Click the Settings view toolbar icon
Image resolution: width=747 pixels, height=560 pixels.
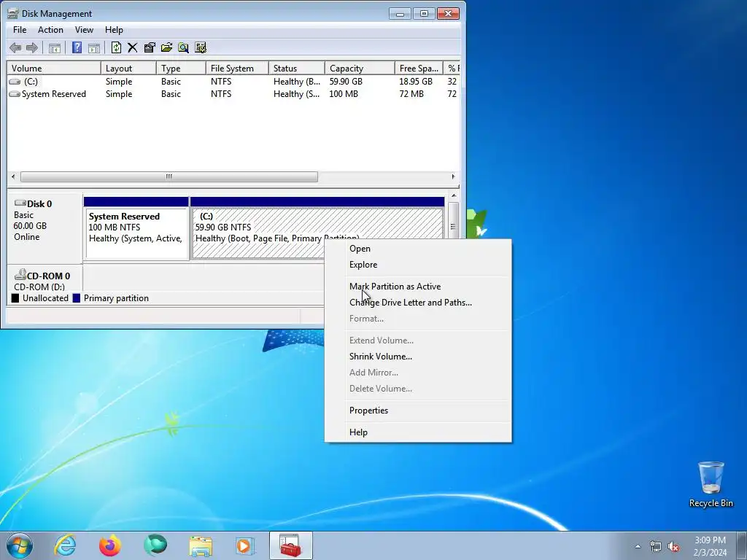[201, 47]
